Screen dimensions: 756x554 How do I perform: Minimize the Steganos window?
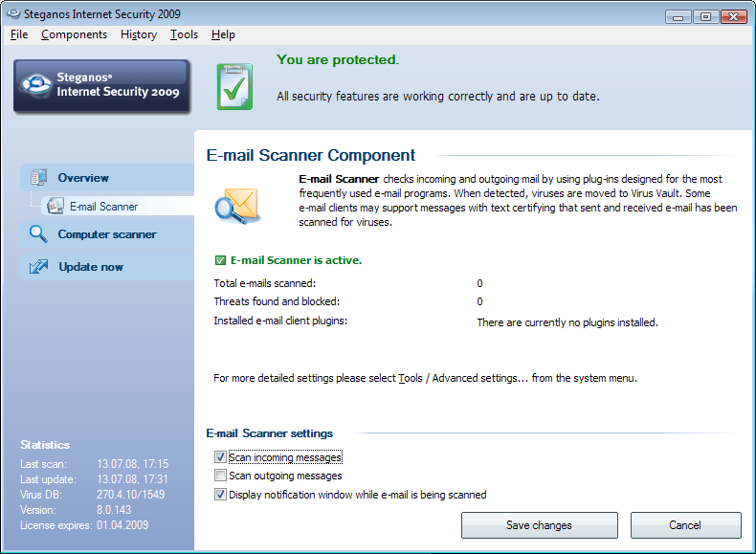678,17
